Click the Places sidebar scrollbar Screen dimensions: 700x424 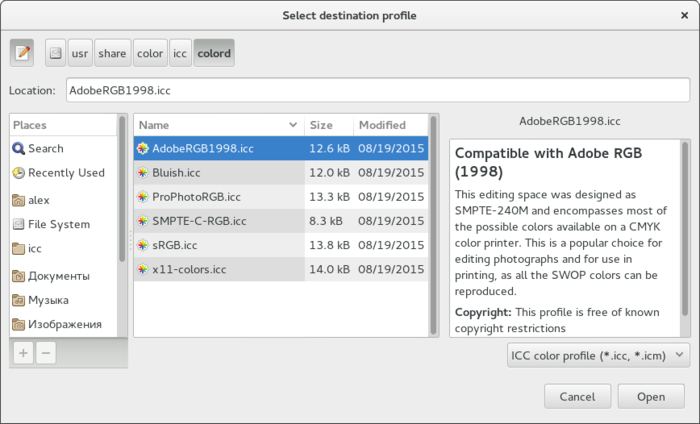click(122, 189)
